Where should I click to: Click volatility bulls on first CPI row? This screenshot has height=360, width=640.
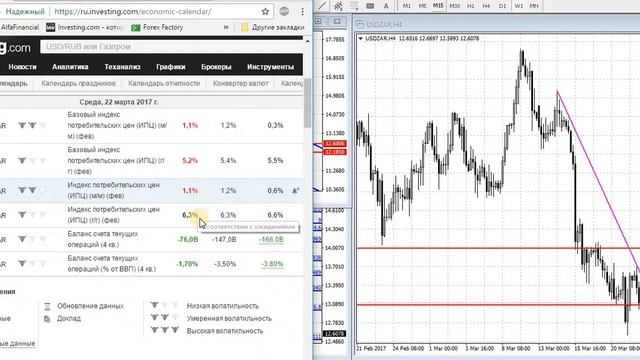pyautogui.click(x=32, y=125)
